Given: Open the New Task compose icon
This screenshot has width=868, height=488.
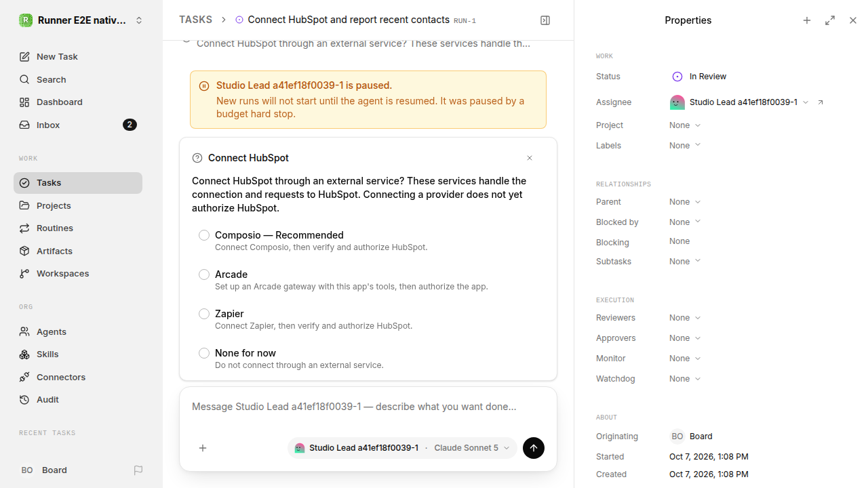Looking at the screenshot, I should click(x=24, y=57).
